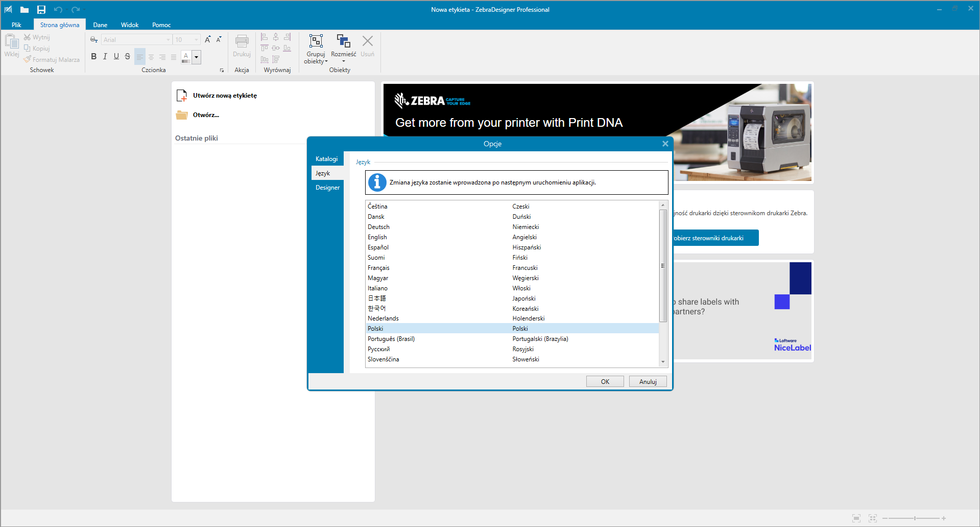Open the font size 10 dropdown
The width and height of the screenshot is (980, 527).
point(196,39)
